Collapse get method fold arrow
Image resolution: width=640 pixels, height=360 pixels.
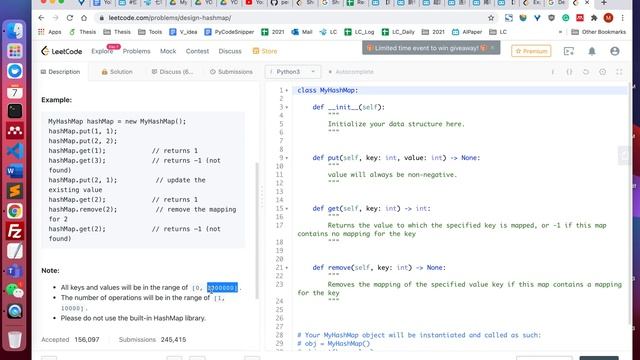point(287,209)
